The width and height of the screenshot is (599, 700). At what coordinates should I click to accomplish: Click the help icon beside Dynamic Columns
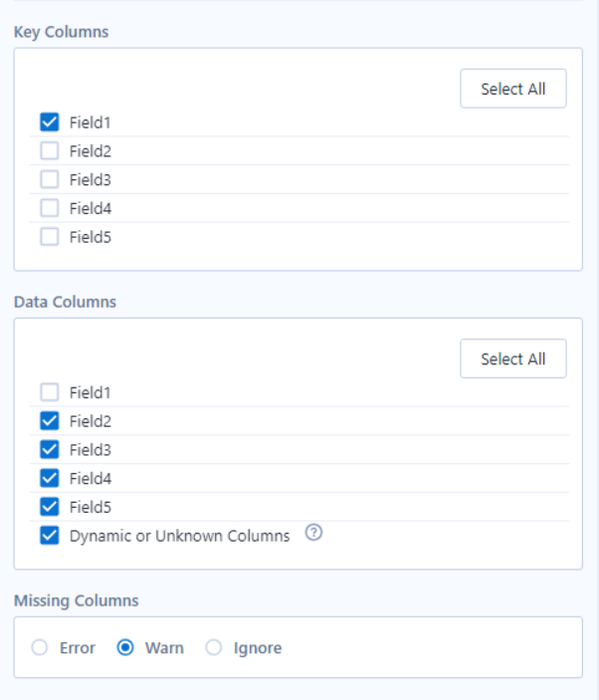pyautogui.click(x=314, y=534)
